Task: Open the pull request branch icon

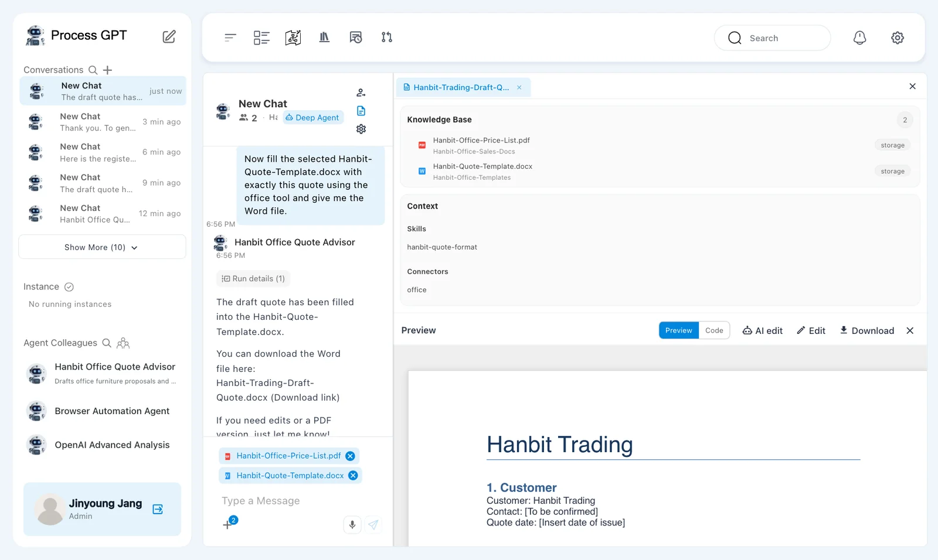Action: 387,37
